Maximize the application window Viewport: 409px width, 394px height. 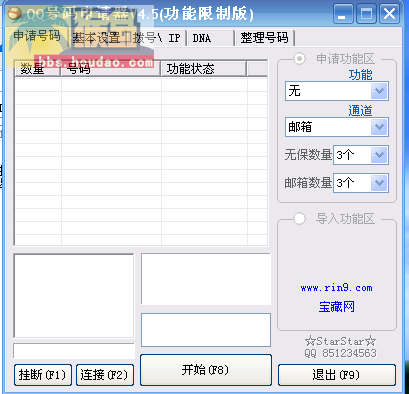[366, 14]
